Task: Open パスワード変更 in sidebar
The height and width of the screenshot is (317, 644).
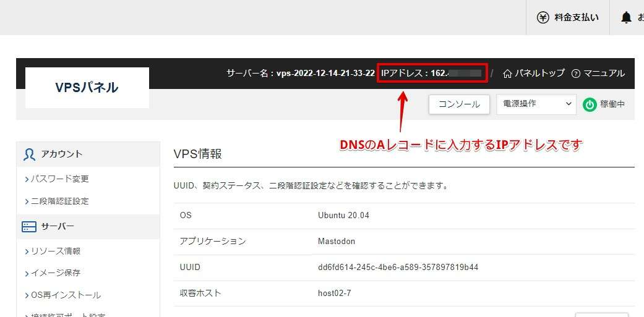Action: point(59,179)
